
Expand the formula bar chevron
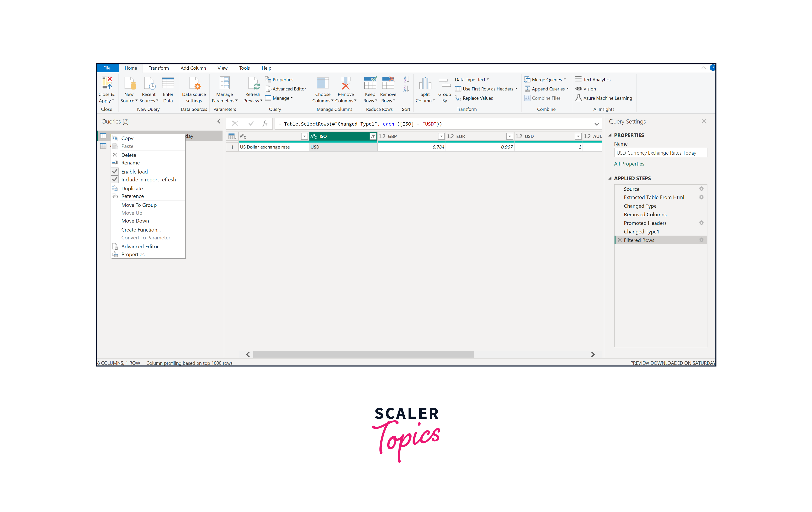pos(596,124)
